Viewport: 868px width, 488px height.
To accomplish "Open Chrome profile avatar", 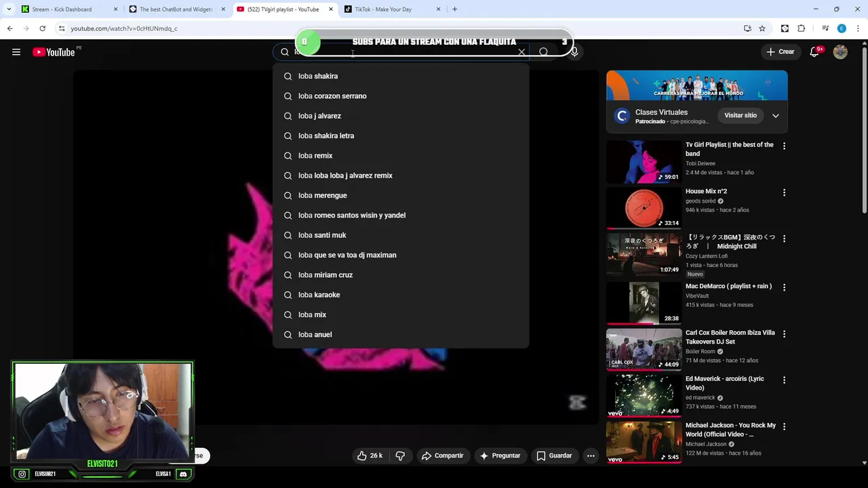I will coord(842,28).
